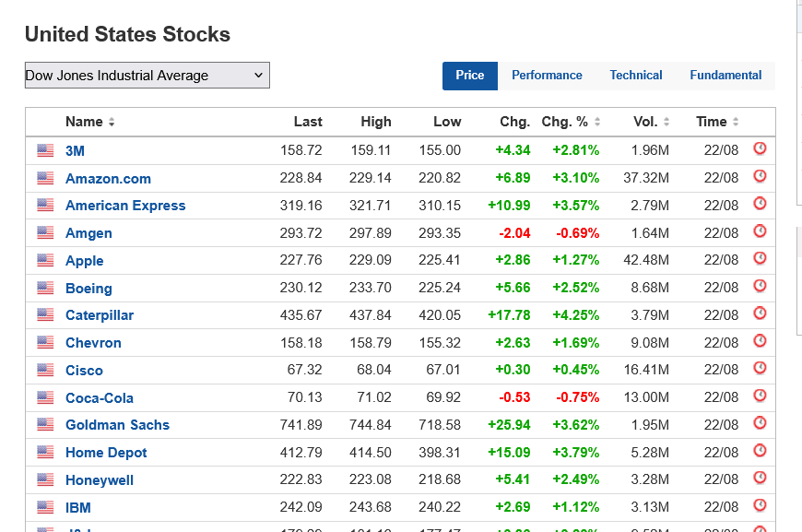Select the Price tab
Screen dimensions: 802x532
click(x=470, y=76)
